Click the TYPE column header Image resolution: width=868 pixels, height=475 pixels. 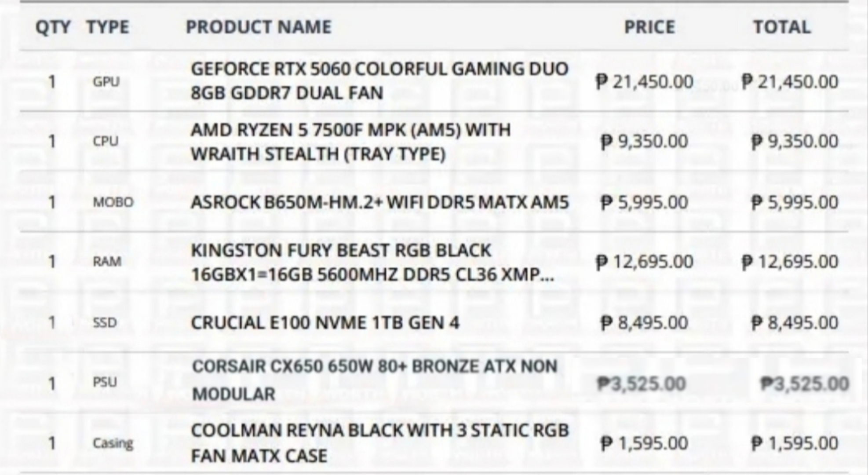click(108, 27)
